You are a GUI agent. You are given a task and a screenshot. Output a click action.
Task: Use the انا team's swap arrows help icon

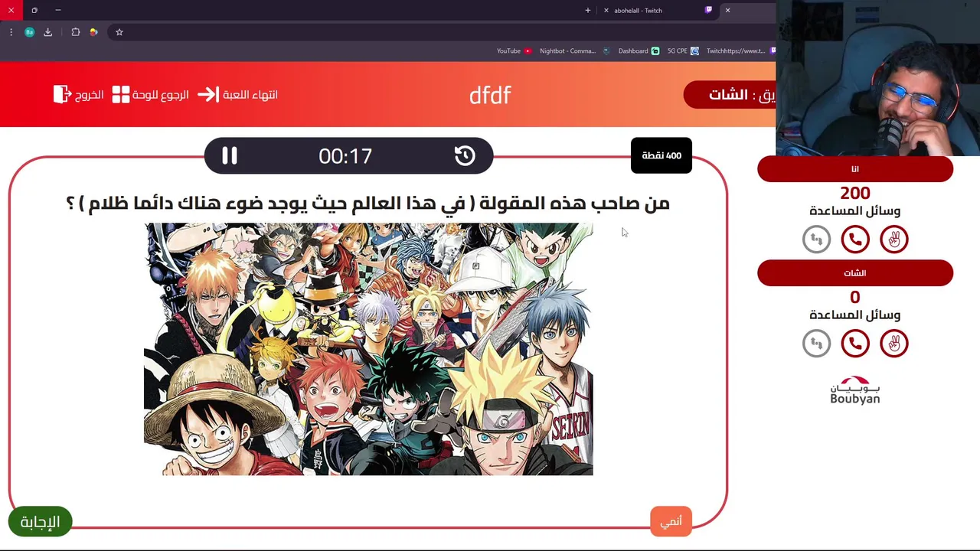[816, 240]
